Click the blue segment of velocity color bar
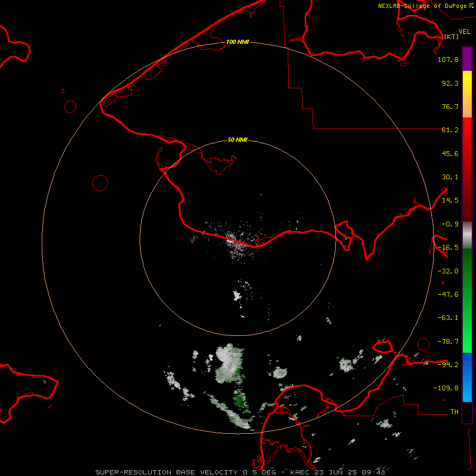The width and height of the screenshot is (476, 476). click(x=467, y=377)
